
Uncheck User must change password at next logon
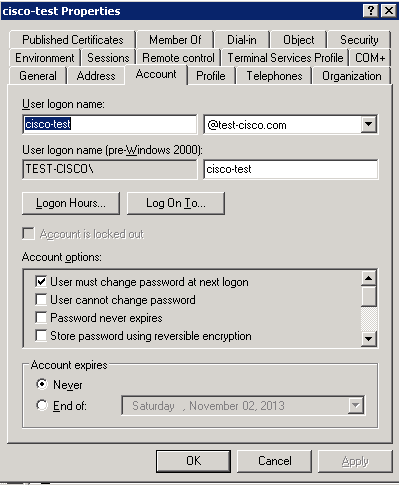pos(41,281)
